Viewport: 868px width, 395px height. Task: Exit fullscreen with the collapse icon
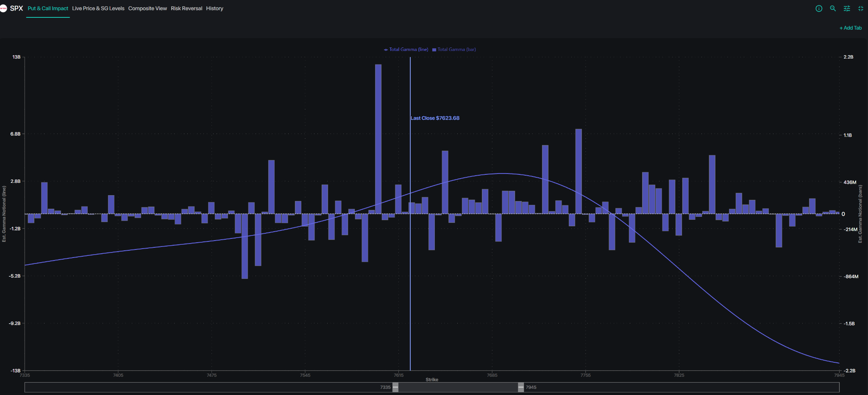click(861, 8)
